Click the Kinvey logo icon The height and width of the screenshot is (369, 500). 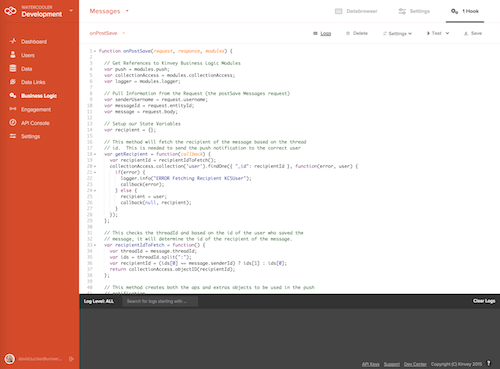click(x=10, y=11)
